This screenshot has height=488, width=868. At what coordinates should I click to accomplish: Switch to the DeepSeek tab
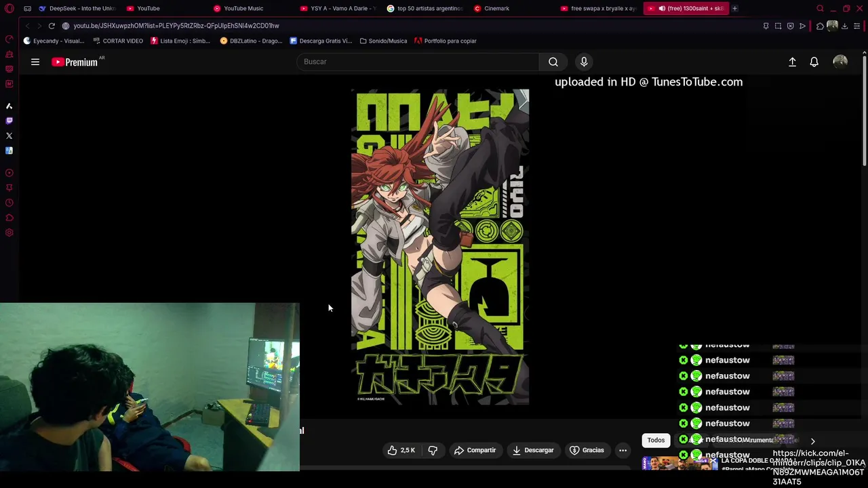click(77, 8)
